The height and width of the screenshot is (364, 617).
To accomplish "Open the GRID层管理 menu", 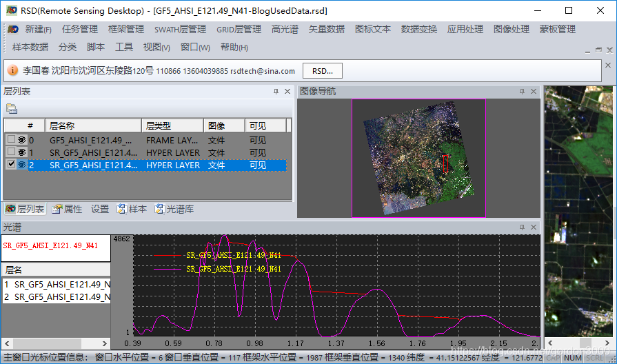I will 239,29.
